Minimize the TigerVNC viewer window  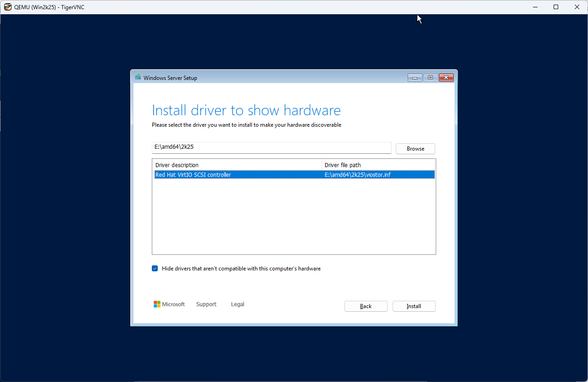tap(535, 7)
